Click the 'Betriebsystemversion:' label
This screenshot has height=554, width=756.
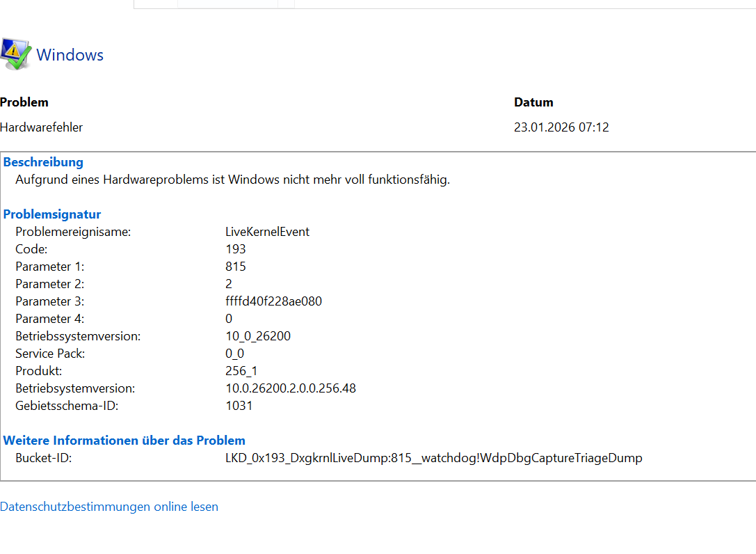(x=75, y=388)
